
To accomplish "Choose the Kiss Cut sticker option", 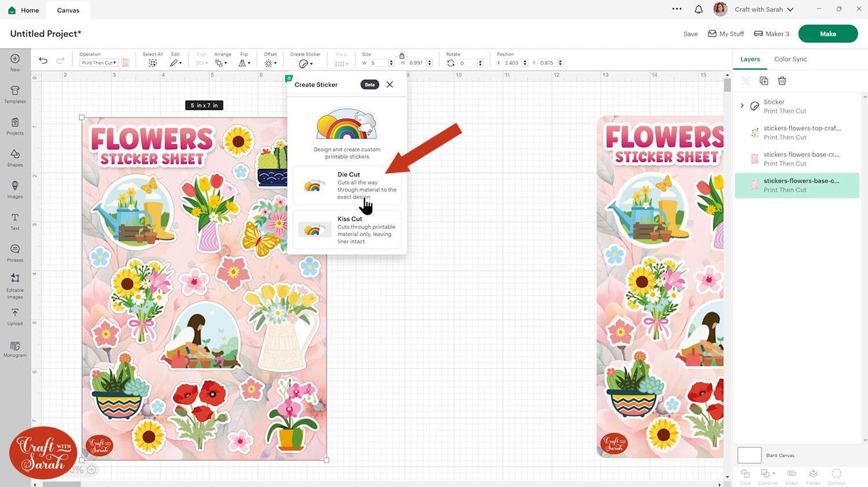I will [x=347, y=230].
